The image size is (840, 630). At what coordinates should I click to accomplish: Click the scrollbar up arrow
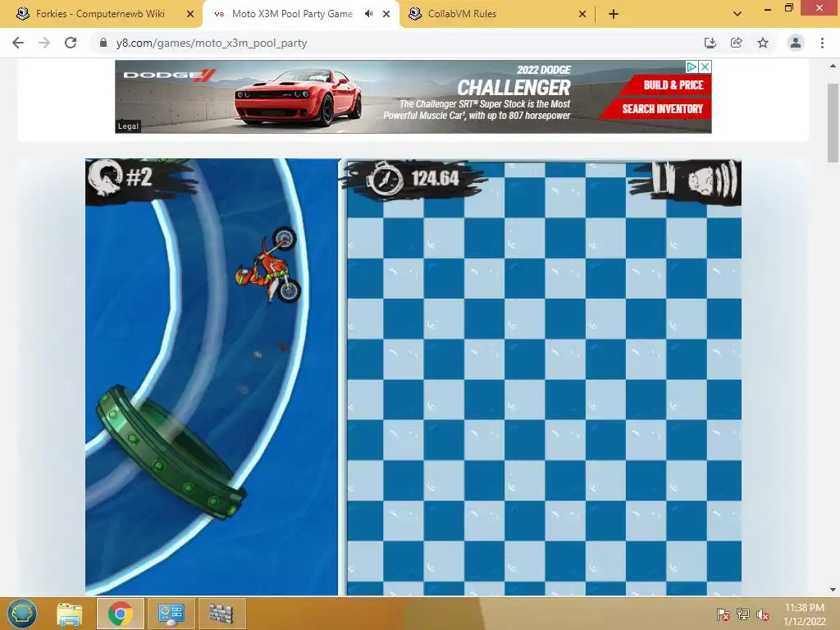833,66
